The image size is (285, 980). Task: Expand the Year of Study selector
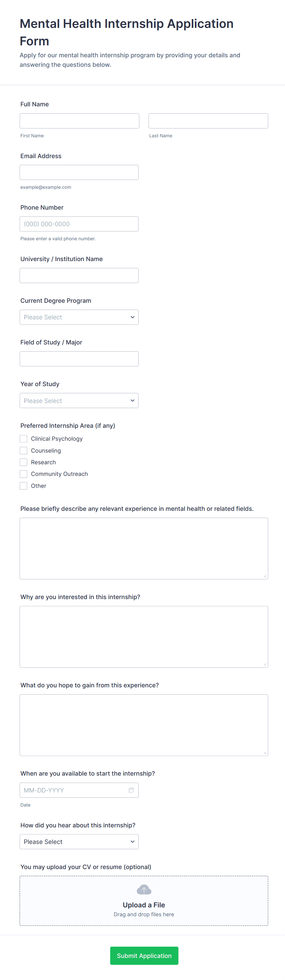pyautogui.click(x=79, y=400)
